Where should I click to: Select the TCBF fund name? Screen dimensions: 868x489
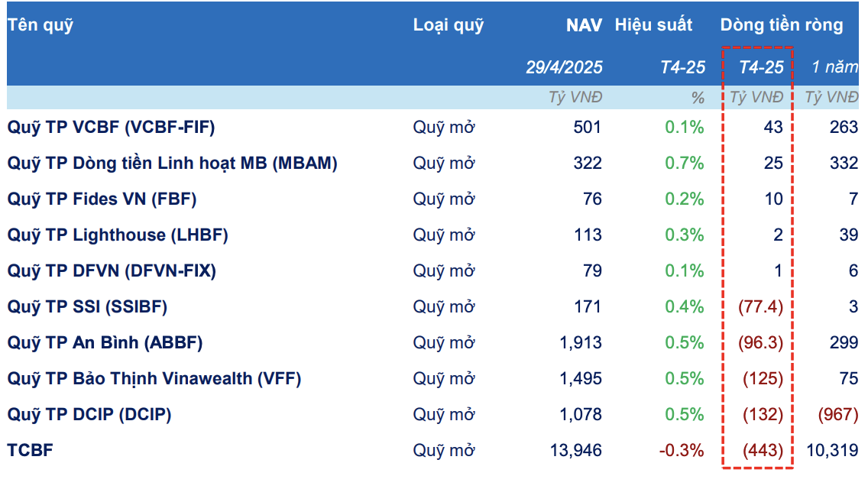[x=31, y=451]
